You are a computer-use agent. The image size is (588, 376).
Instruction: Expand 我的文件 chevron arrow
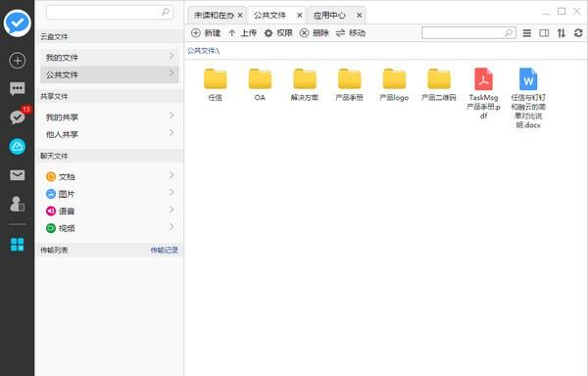pos(171,56)
